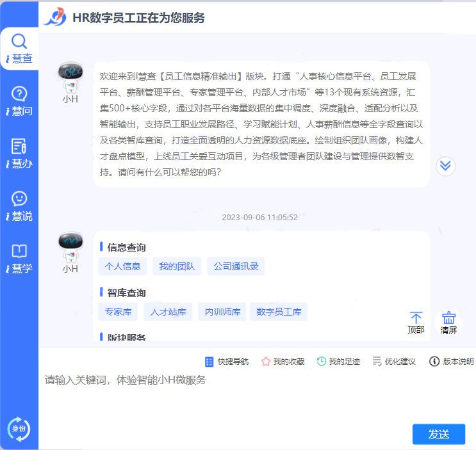
Task: Clear the chat using 清屏 trash icon
Action: pos(448,323)
